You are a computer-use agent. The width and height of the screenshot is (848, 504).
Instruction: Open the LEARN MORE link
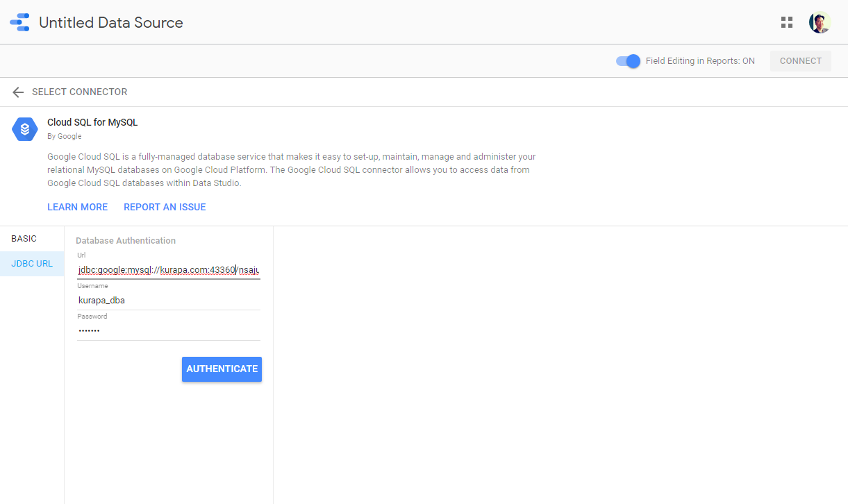pos(77,207)
